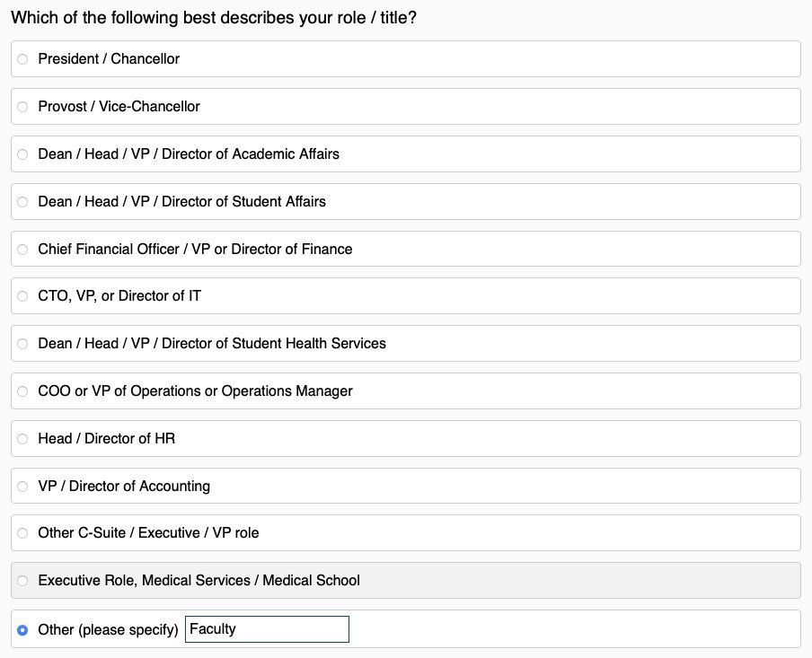This screenshot has width=812, height=658.
Task: Select Chief Financial Officer radio button
Action: pyautogui.click(x=23, y=250)
